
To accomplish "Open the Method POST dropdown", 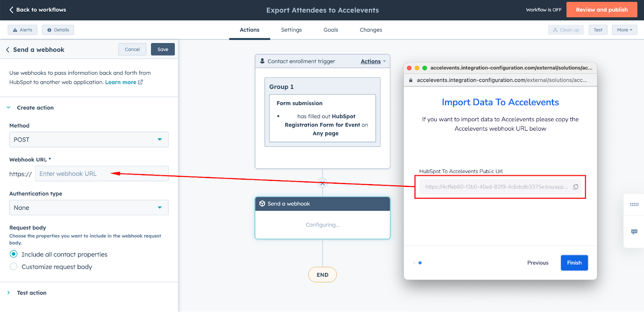I will click(89, 140).
